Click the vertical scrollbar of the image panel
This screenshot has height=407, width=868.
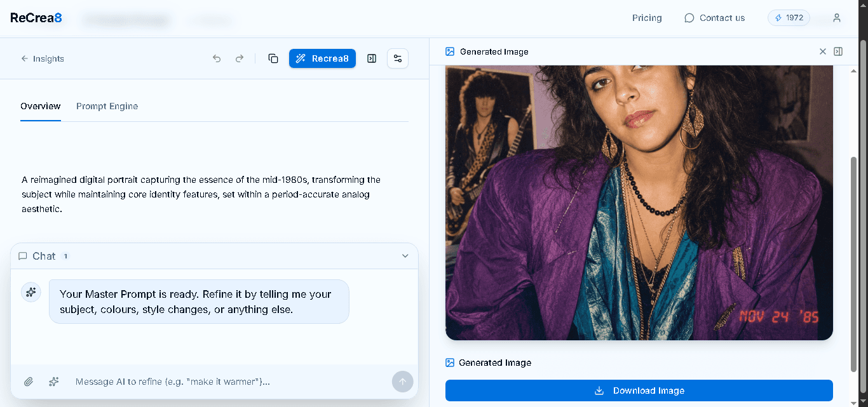pos(853,264)
